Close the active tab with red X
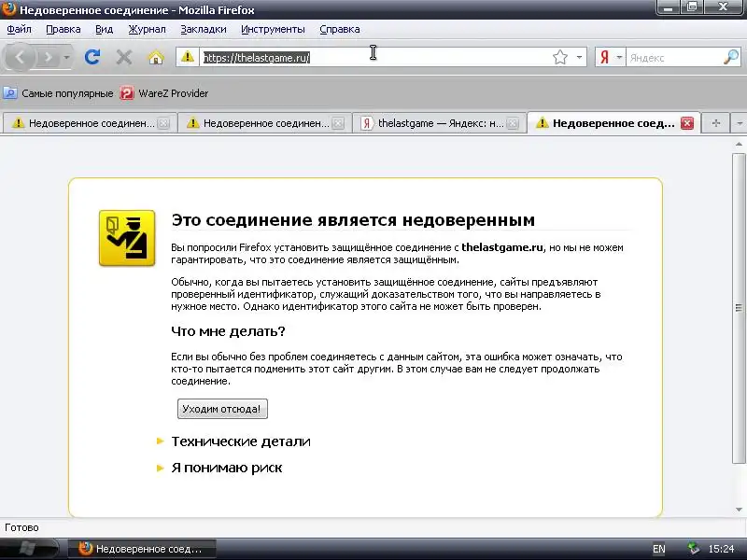Image resolution: width=747 pixels, height=560 pixels. 687,123
